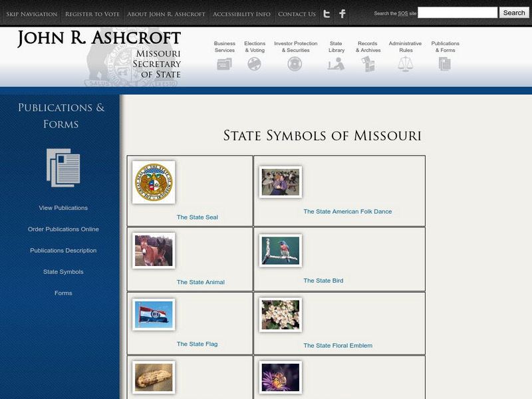Image resolution: width=532 pixels, height=399 pixels.
Task: Open the bluebird State Bird thumbnail
Action: (281, 251)
